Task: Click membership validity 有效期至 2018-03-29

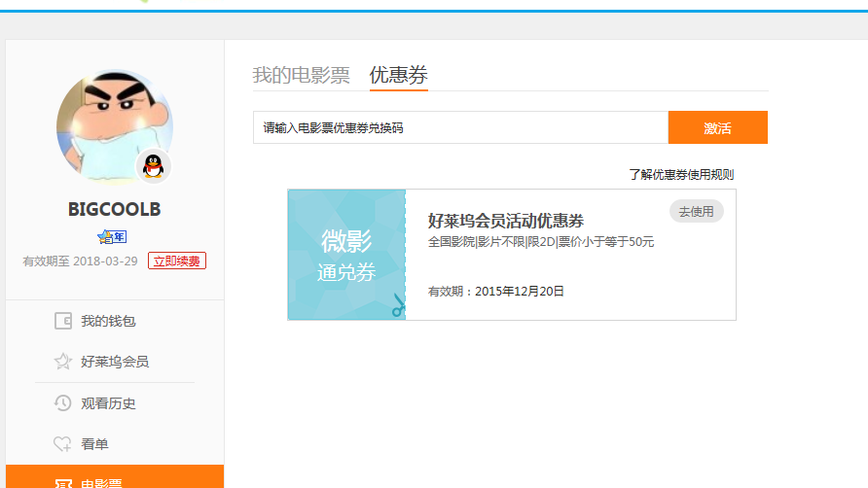Action: tap(80, 261)
